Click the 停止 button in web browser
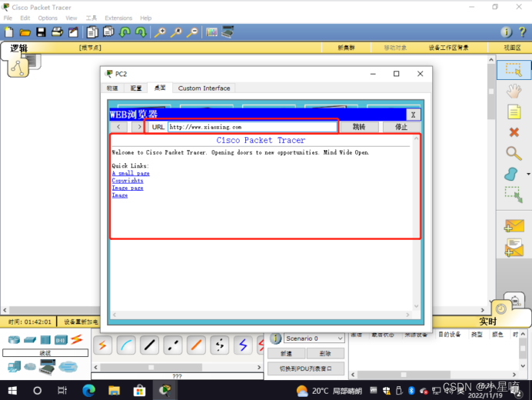 [401, 127]
